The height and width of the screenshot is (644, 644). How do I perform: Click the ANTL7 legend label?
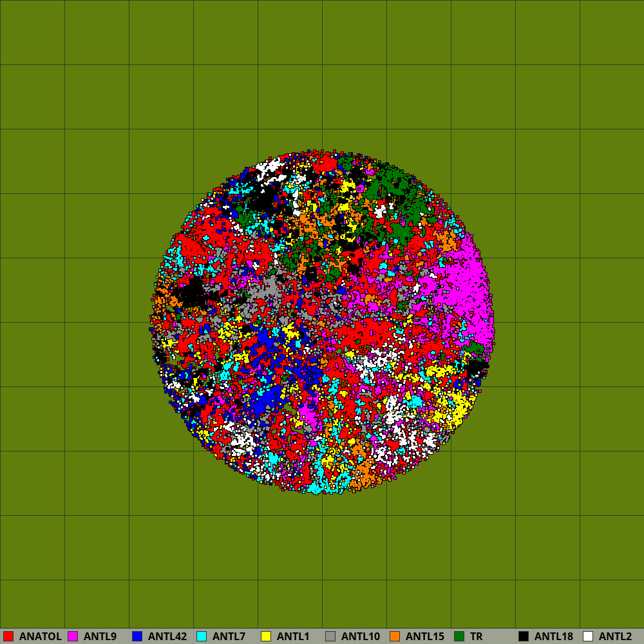(229, 637)
